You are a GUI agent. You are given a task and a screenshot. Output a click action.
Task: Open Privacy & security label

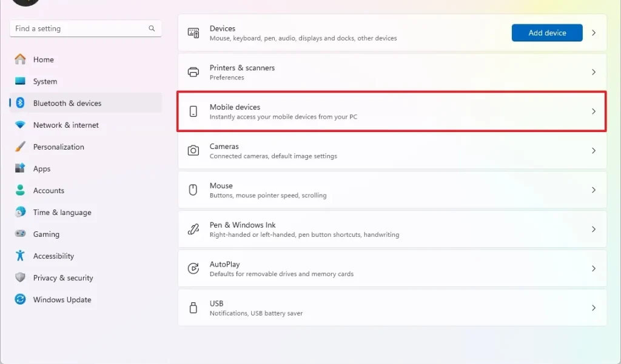[63, 278]
